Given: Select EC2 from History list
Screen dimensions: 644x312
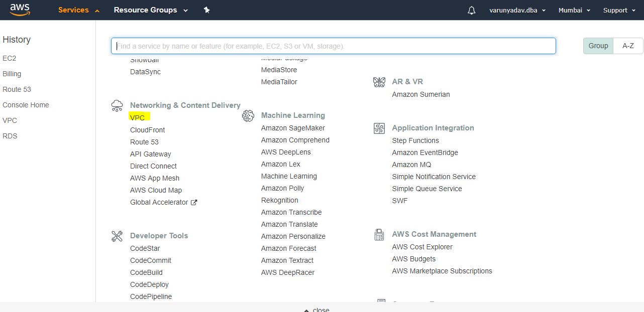Looking at the screenshot, I should click(x=10, y=58).
